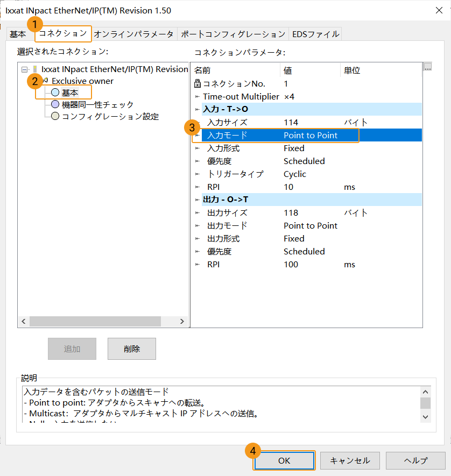This screenshot has width=451, height=476.
Task: Open help with the ヘルプ button
Action: (x=415, y=460)
